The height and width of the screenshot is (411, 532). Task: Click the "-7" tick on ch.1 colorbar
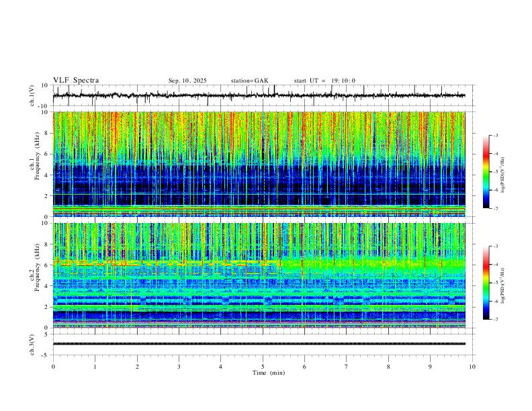coord(496,209)
